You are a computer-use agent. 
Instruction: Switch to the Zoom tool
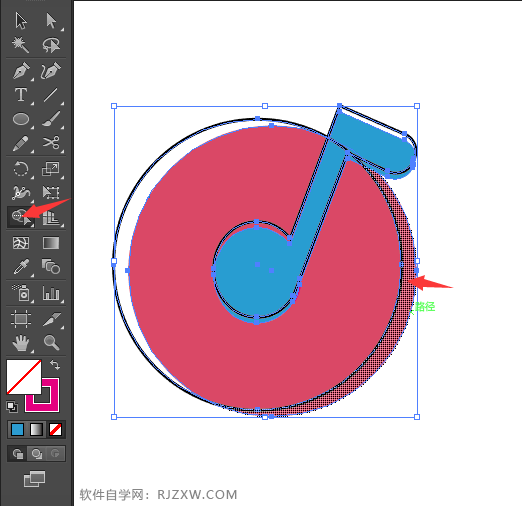pos(51,343)
